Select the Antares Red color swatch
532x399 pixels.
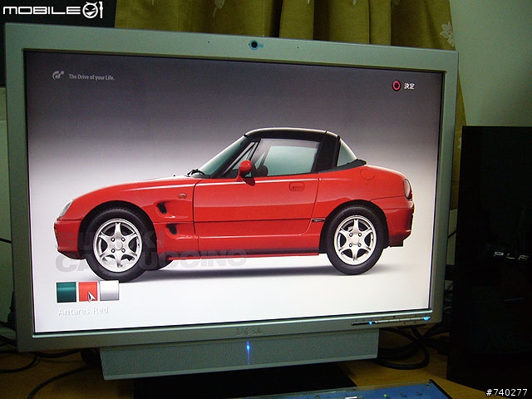(88, 292)
